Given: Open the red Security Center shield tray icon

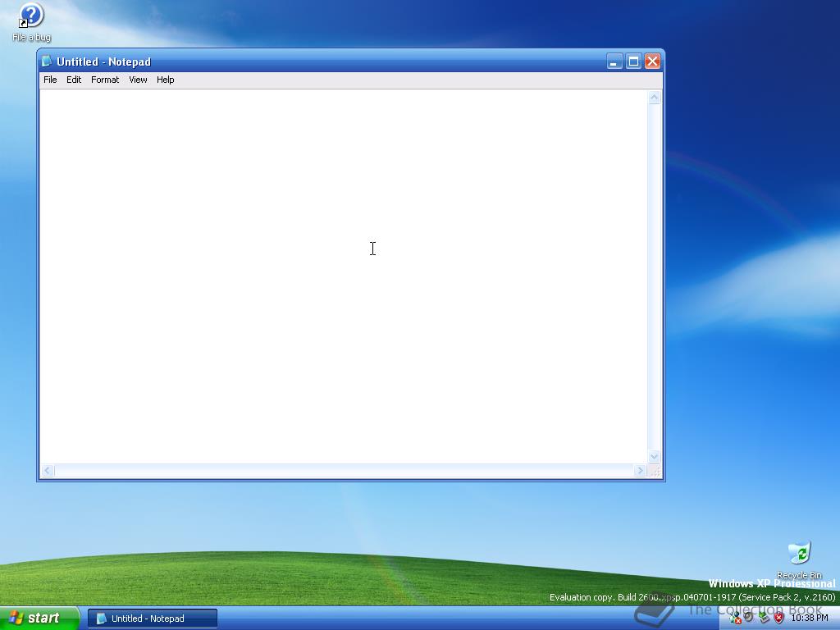Looking at the screenshot, I should pos(779,618).
